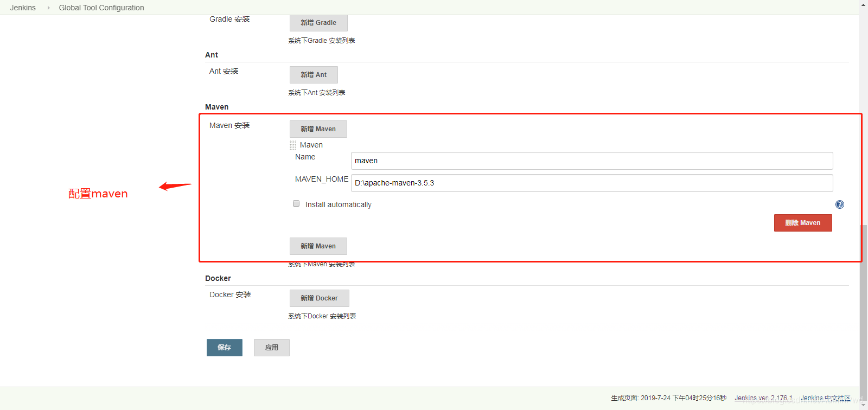
Task: Click the Docker 安装 label
Action: point(230,294)
